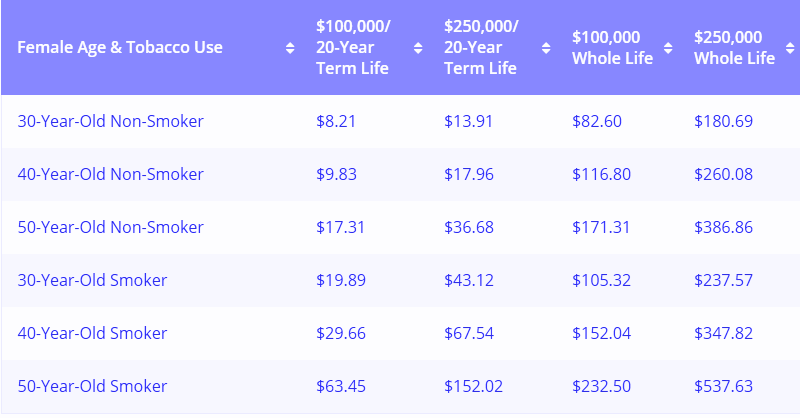The height and width of the screenshot is (418, 800).
Task: Select the 30-Year-Old Non-Smoker row label
Action: 110,121
